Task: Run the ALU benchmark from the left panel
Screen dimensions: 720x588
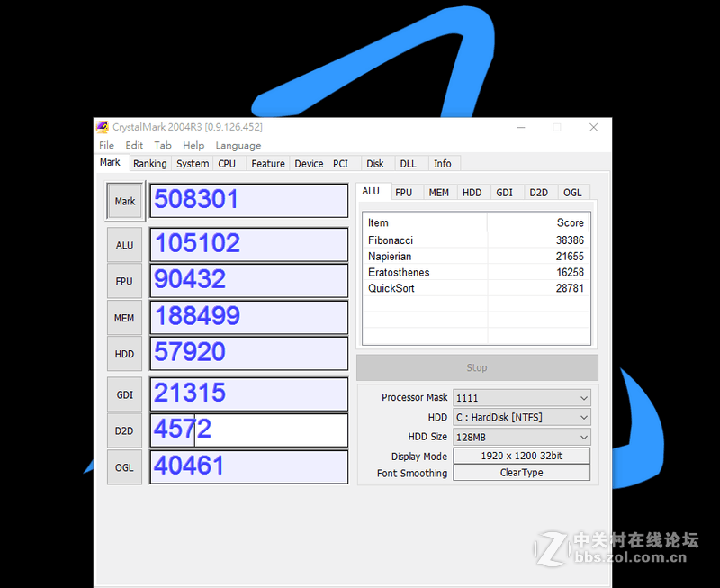Action: point(124,244)
